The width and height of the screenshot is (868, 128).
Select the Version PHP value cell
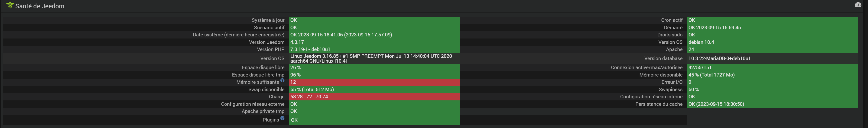374,50
